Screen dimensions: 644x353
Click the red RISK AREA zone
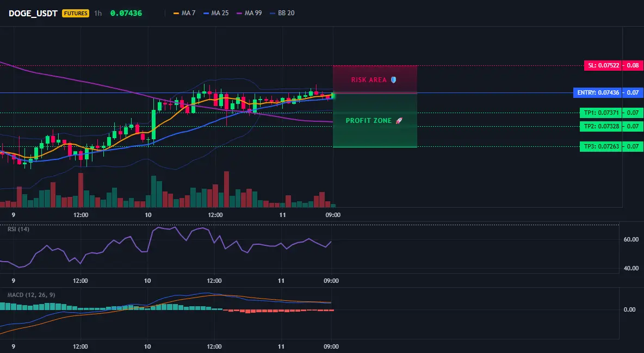[x=375, y=79]
